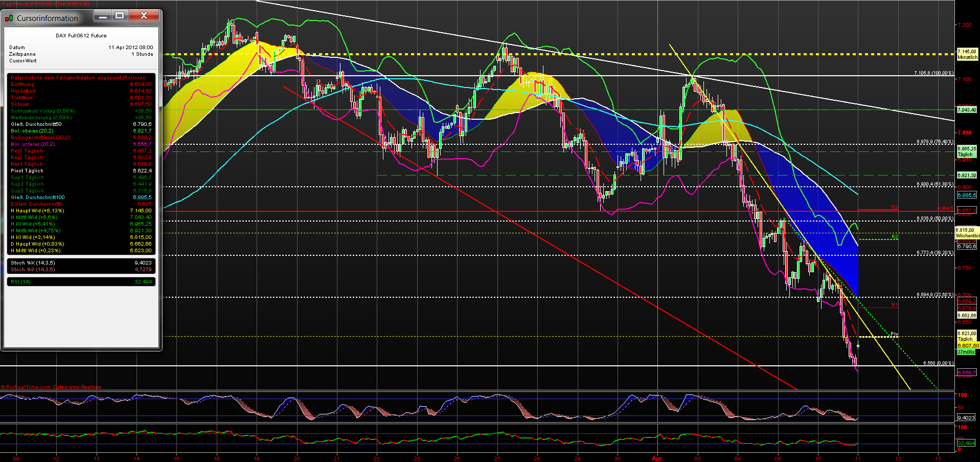Click the 'H Mittl Wid (+0,23%)' row

pyautogui.click(x=81, y=251)
